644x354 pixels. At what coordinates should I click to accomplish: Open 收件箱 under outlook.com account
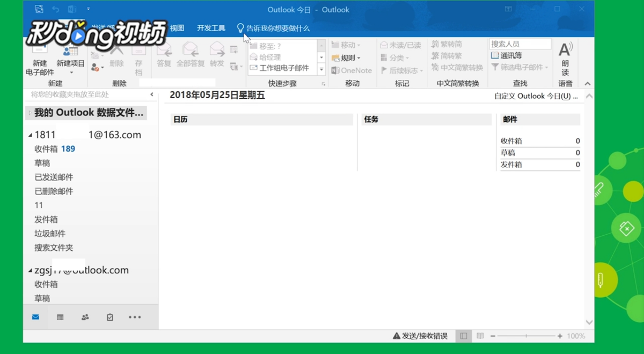coord(46,284)
